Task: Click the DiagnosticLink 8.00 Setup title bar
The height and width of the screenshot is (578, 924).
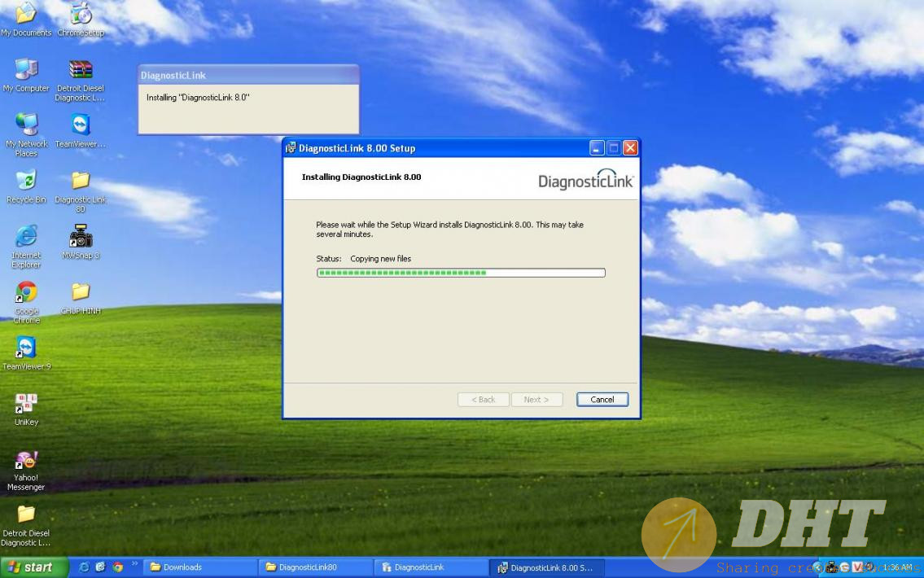Action: coord(440,148)
